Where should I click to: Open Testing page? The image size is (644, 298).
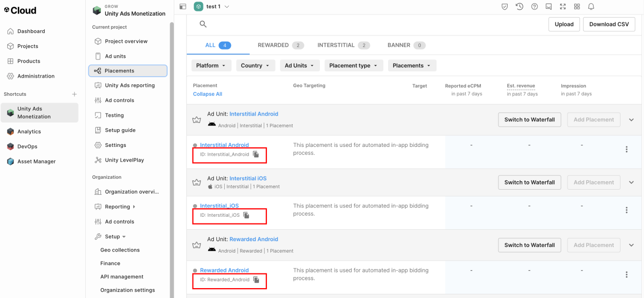click(114, 115)
